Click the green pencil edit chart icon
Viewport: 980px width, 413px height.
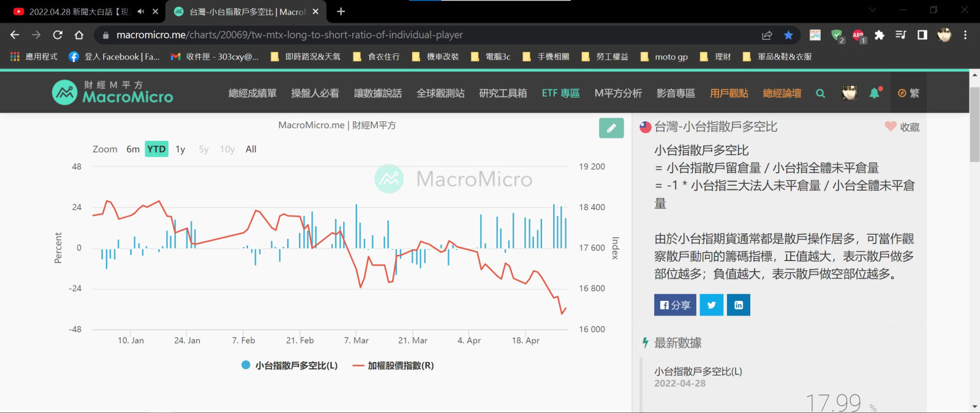[x=611, y=128]
